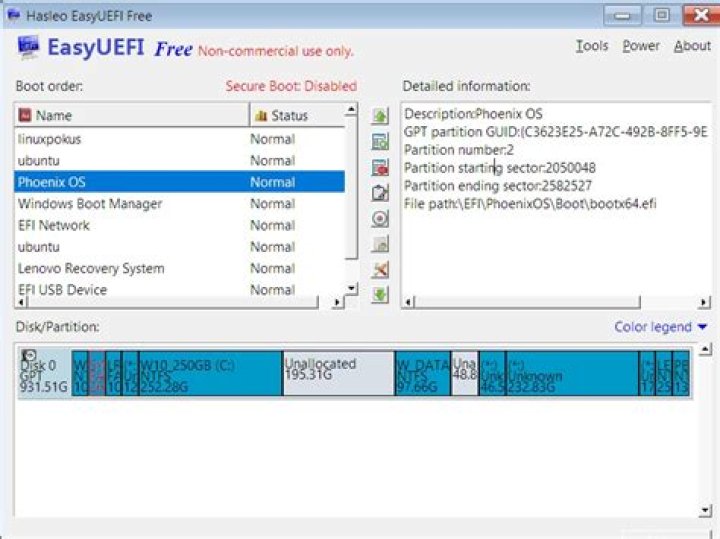The height and width of the screenshot is (539, 720).
Task: Click the Status column chart icon
Action: point(261,116)
